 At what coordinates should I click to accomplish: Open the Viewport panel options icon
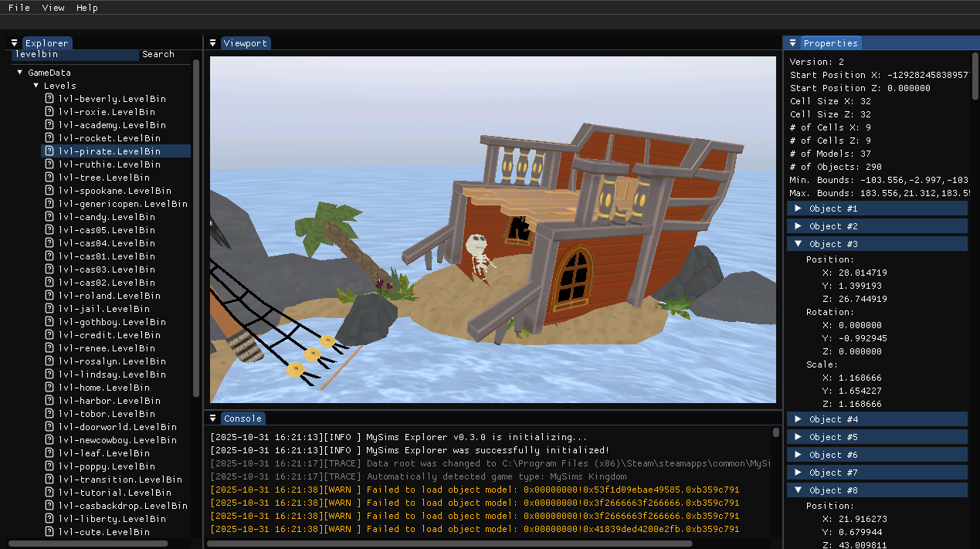pos(212,42)
